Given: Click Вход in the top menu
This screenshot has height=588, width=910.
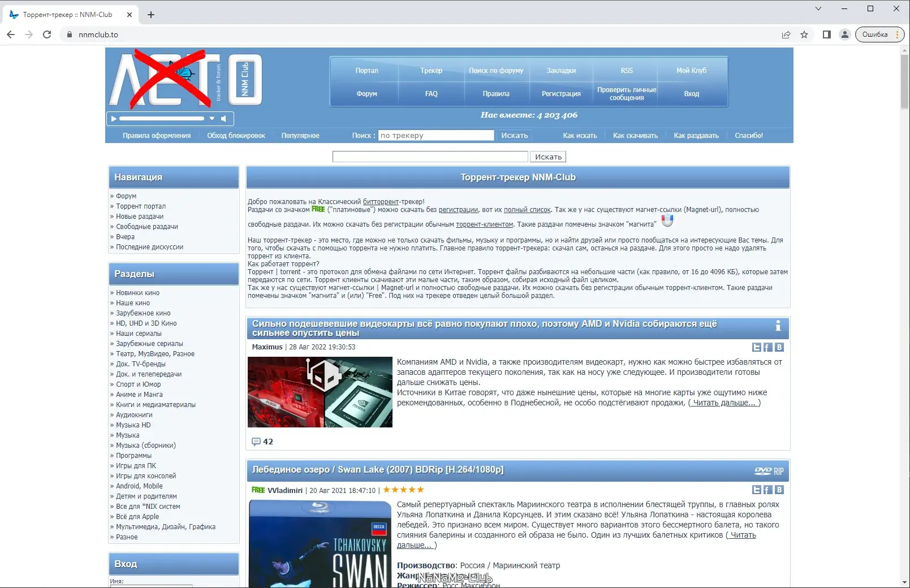Looking at the screenshot, I should pos(691,94).
